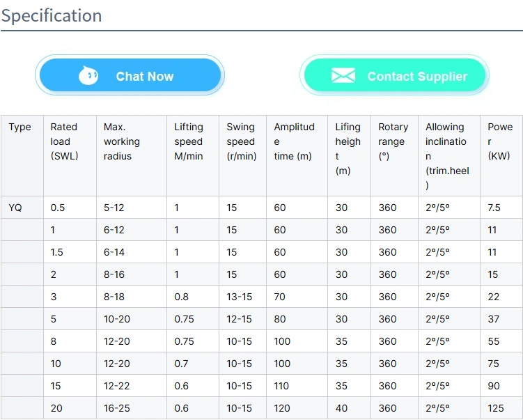Click the chat mascot icon
The width and height of the screenshot is (523, 420).
[88, 76]
